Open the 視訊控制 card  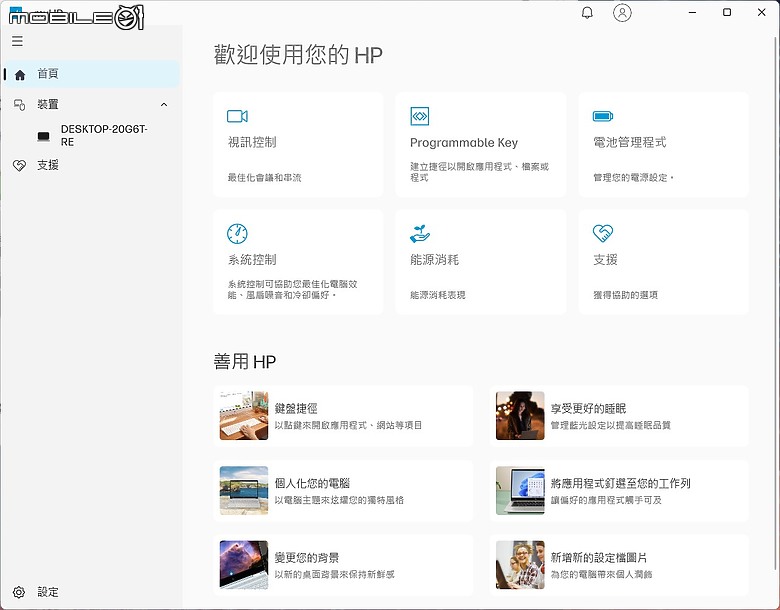pos(298,144)
